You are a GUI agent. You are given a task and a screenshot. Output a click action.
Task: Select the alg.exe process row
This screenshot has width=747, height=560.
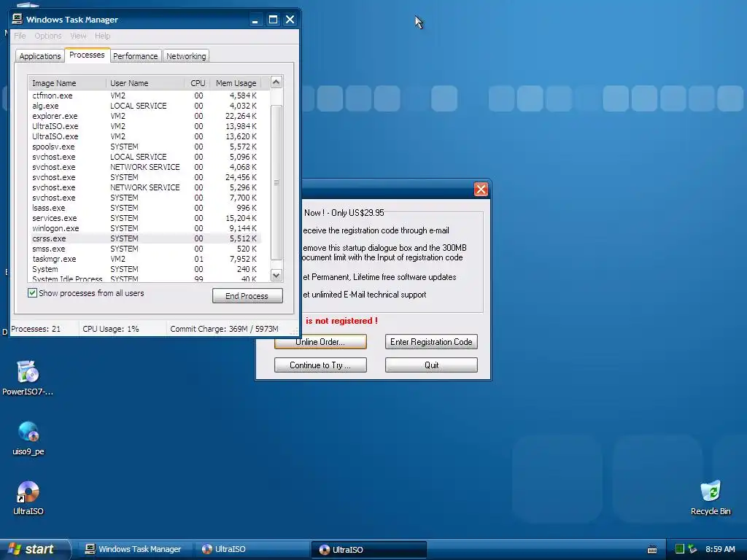[x=144, y=106]
